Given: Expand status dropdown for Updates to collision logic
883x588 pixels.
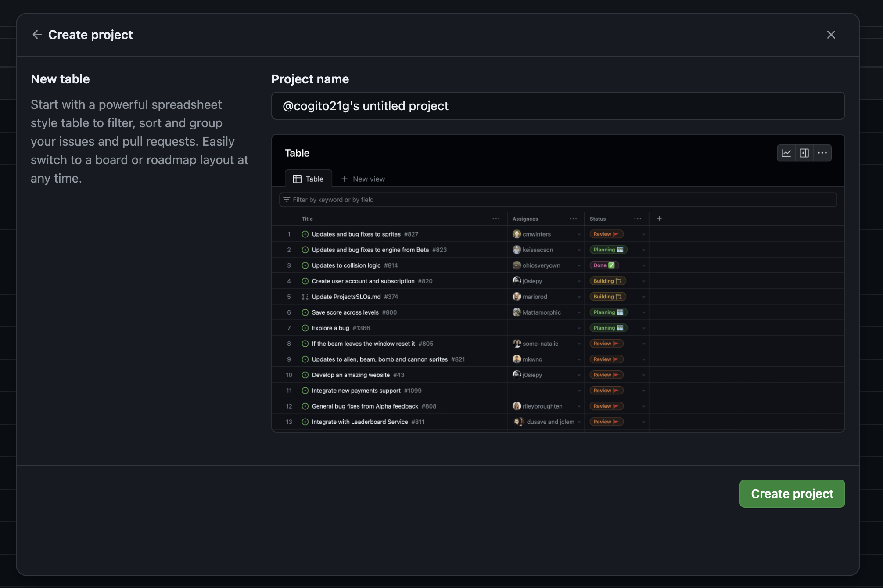Looking at the screenshot, I should click(643, 266).
